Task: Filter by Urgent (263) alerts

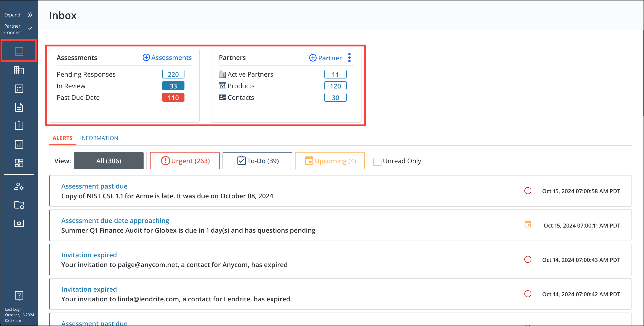Action: [x=185, y=161]
